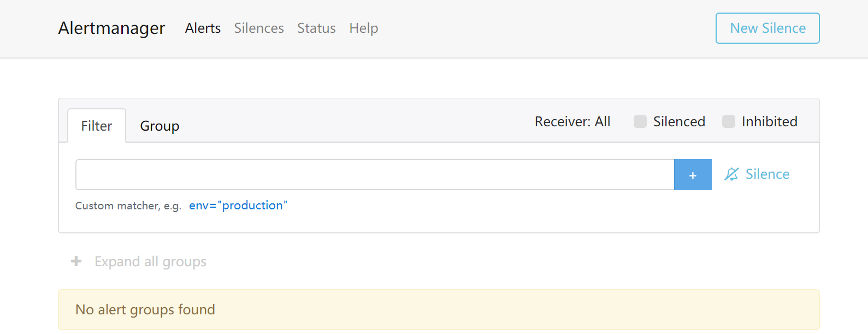This screenshot has width=868, height=334.
Task: Open the Help page
Action: click(364, 28)
